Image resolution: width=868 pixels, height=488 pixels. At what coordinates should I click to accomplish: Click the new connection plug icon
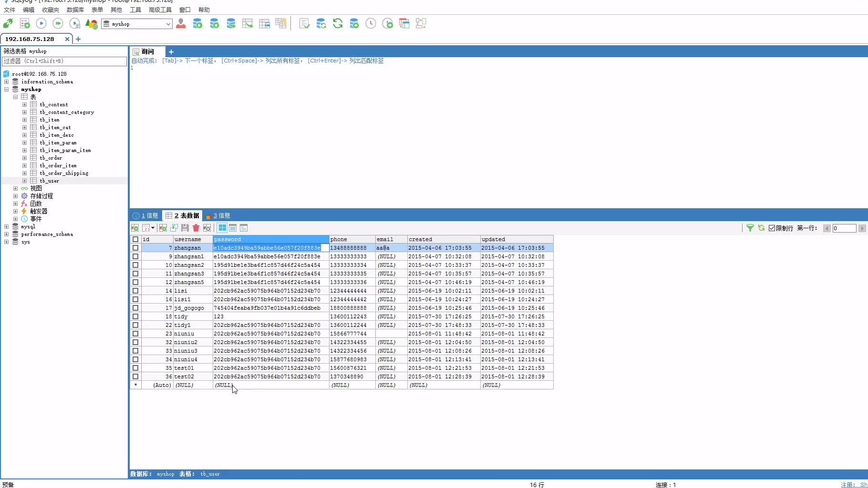[8, 23]
